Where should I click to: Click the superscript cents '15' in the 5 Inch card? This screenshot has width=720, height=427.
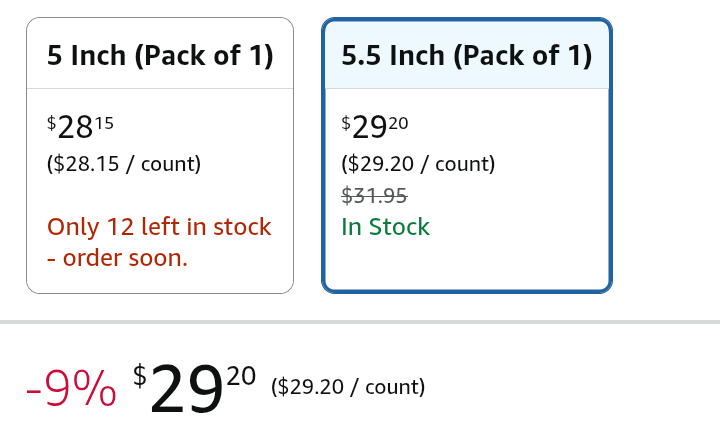point(104,123)
